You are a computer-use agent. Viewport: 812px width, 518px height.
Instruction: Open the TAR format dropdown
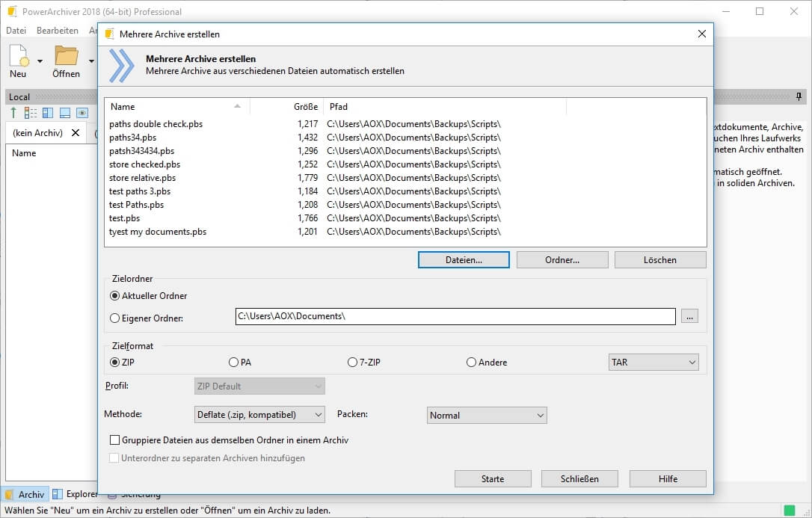(653, 363)
